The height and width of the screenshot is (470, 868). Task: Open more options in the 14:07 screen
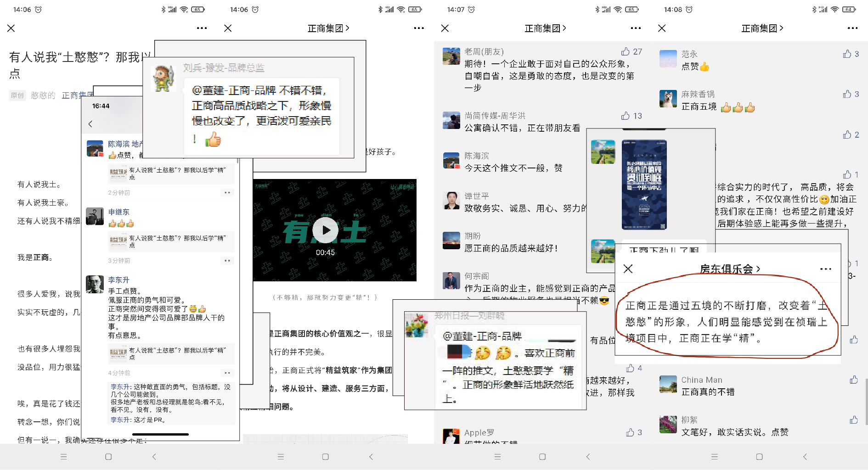636,28
